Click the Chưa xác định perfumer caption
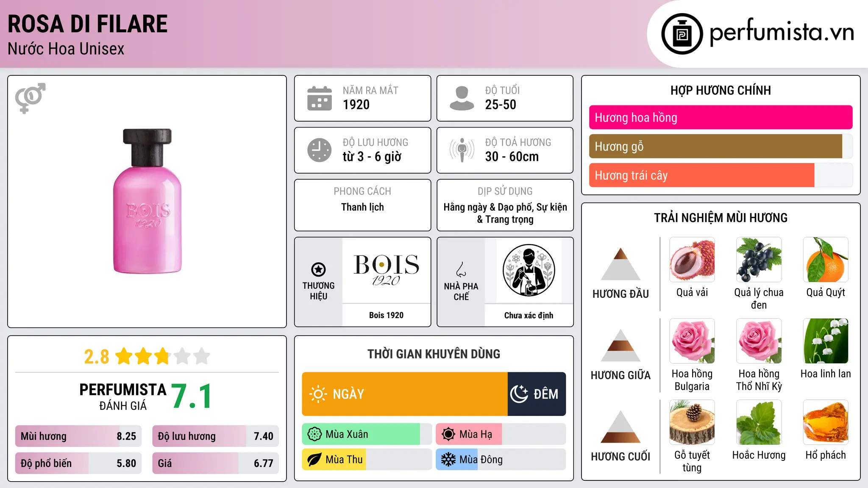Screen dimensions: 868x488 529,315
